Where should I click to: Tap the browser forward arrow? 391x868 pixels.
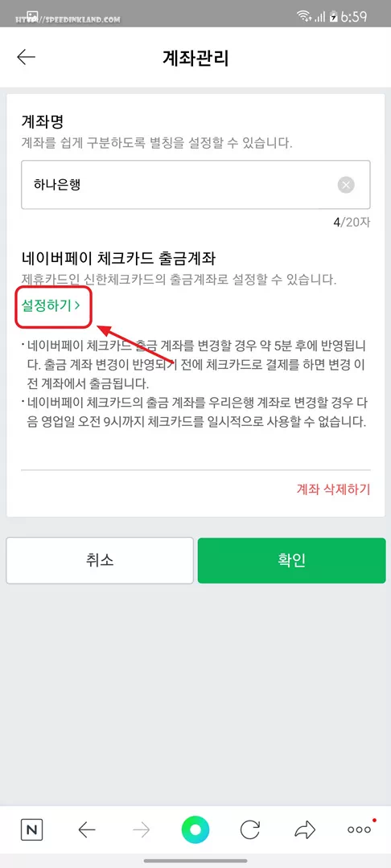[141, 829]
